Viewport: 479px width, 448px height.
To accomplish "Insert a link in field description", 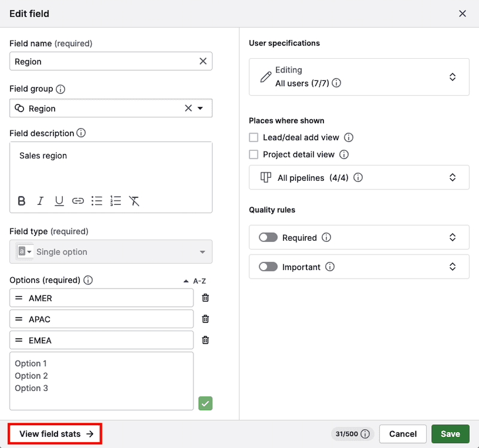I will 78,201.
